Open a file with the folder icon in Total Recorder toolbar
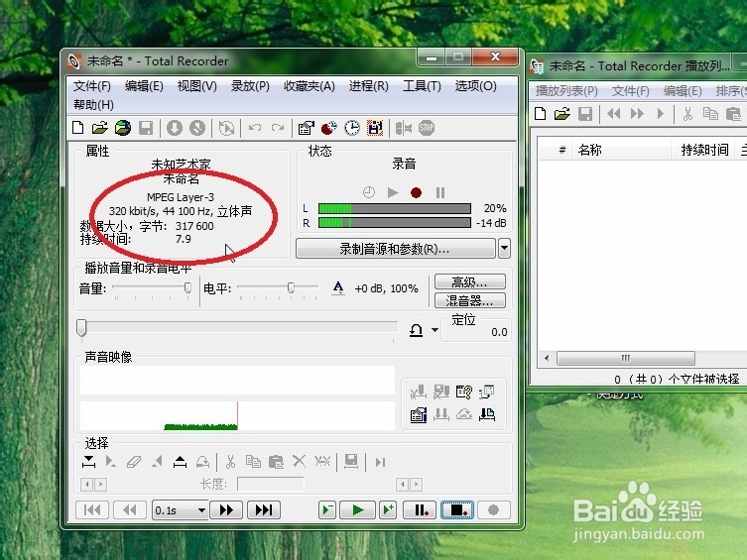The image size is (747, 560). click(x=100, y=128)
